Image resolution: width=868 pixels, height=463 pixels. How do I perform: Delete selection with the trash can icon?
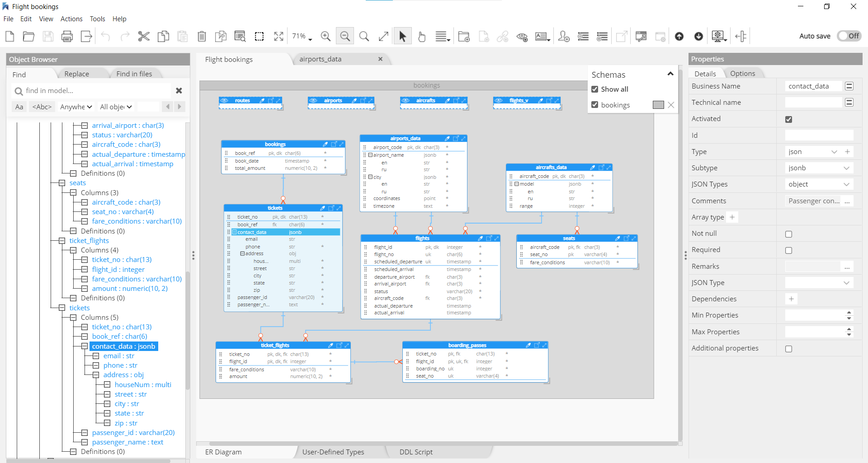click(202, 36)
